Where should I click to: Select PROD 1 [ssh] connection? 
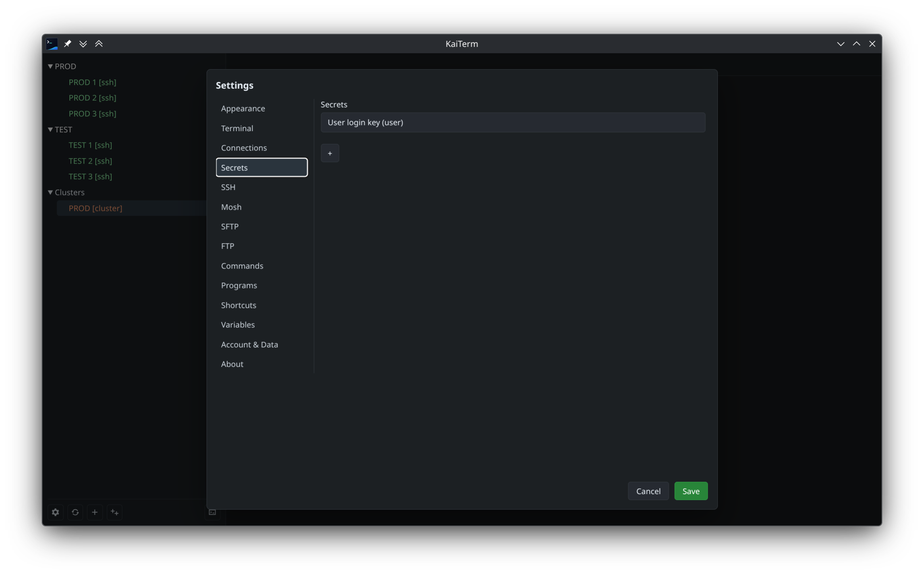[93, 82]
